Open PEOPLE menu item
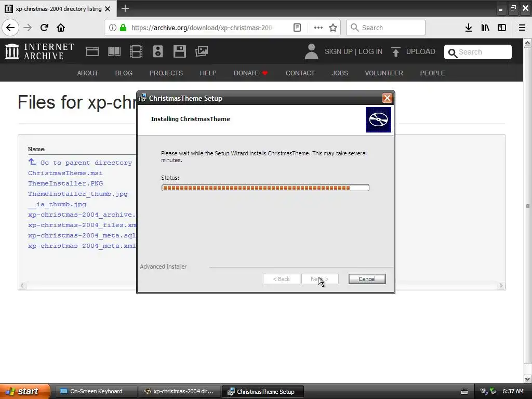 click(433, 73)
